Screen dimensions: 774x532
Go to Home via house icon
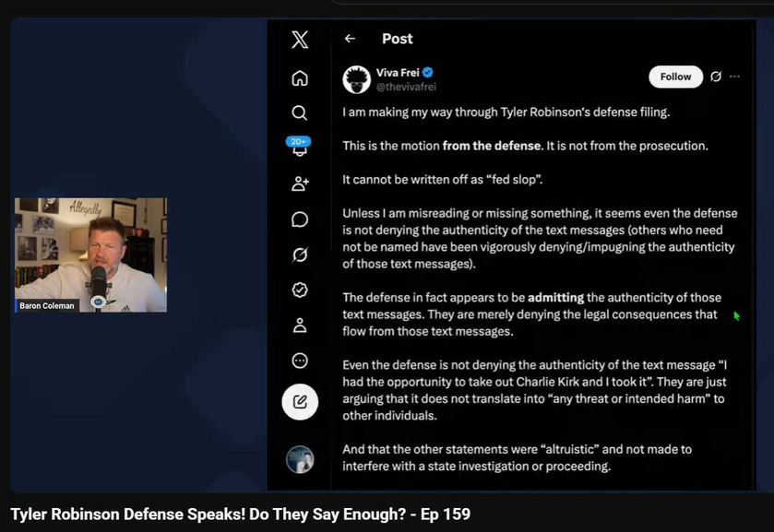[300, 78]
